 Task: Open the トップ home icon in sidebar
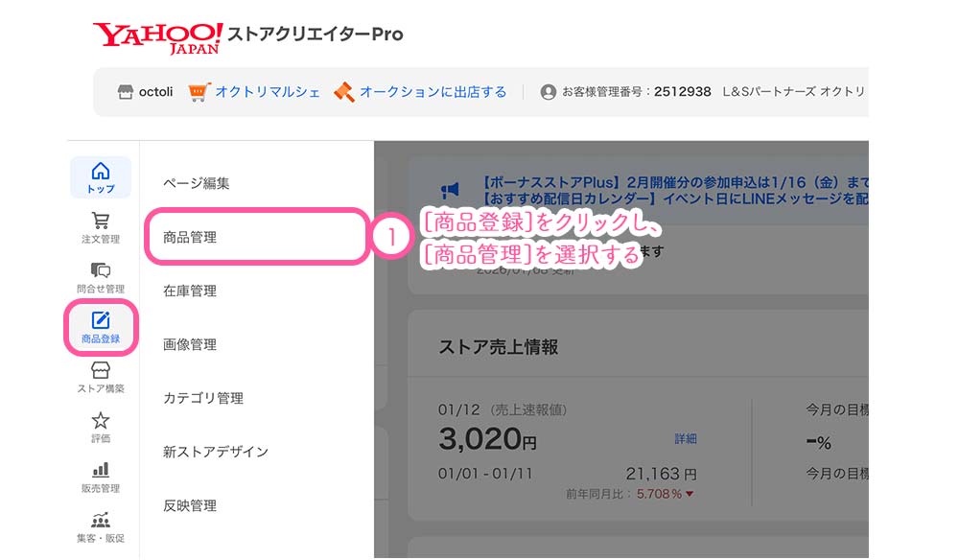101,176
